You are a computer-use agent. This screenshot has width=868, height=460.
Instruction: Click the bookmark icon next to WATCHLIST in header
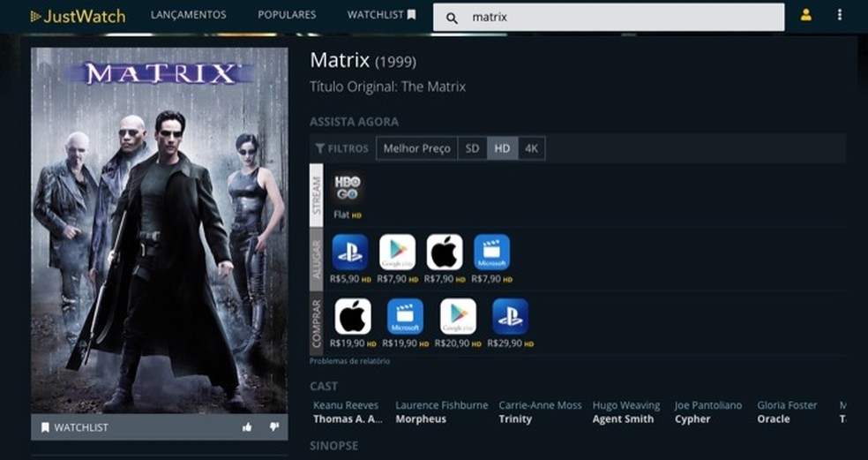point(411,15)
